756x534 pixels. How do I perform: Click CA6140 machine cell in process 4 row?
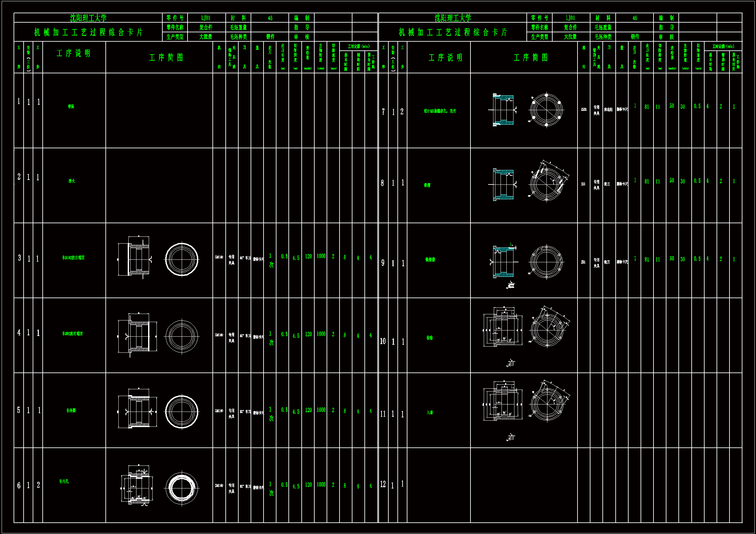[x=219, y=335]
